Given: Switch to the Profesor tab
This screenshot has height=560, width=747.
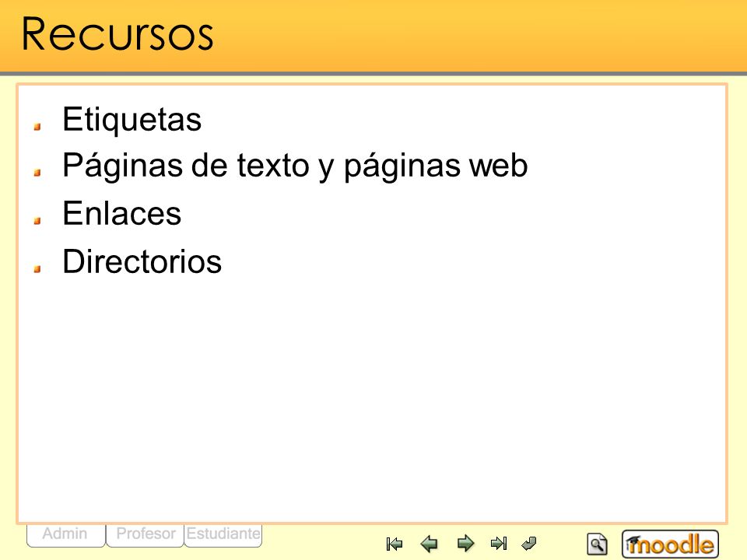Looking at the screenshot, I should pos(146,535).
